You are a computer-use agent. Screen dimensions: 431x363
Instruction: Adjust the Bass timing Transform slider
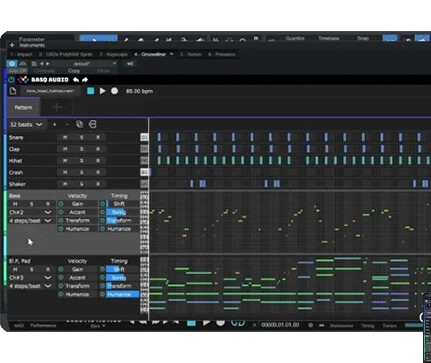(x=122, y=220)
